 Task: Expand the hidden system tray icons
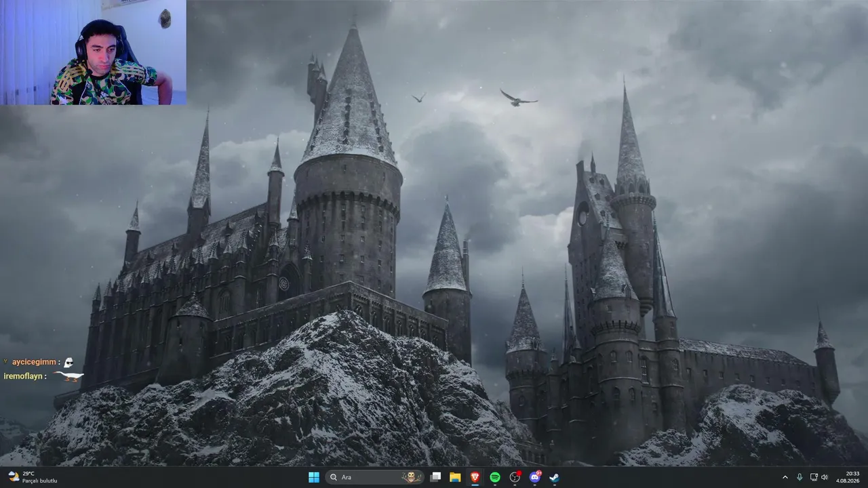[785, 477]
